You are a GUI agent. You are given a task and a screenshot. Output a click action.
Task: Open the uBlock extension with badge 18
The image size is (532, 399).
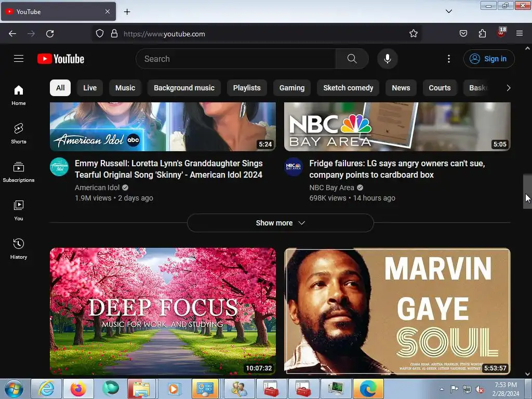501,33
